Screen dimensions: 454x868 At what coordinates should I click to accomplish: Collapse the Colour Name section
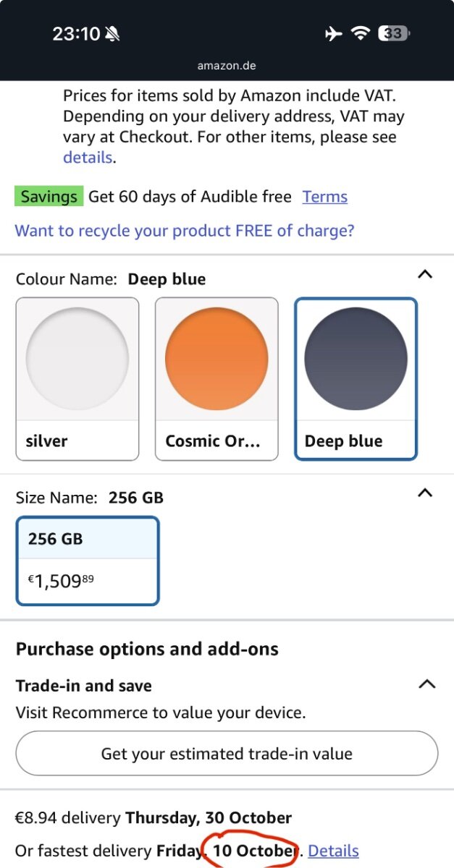click(426, 274)
